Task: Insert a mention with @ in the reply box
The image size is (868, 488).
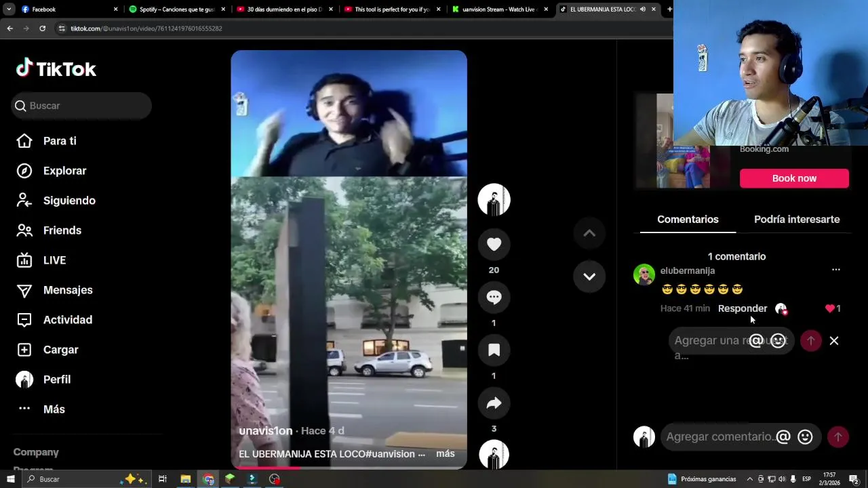Action: (x=755, y=341)
